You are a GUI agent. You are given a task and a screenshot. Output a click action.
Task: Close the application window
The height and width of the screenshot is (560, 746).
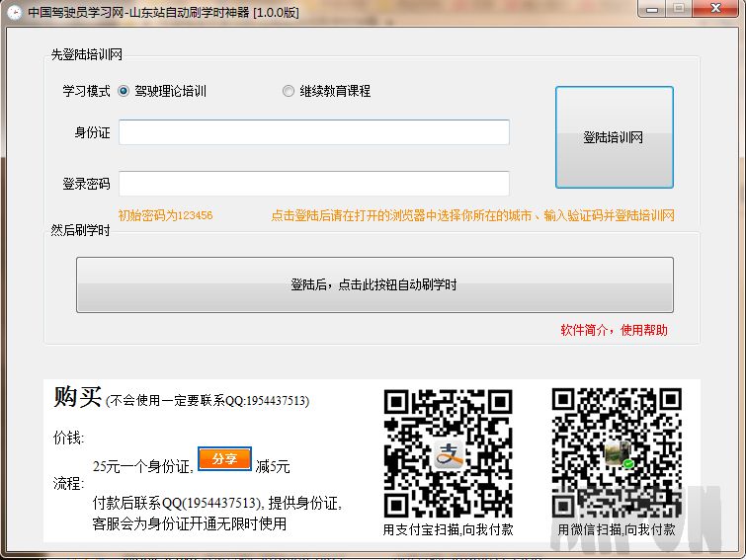click(x=715, y=9)
